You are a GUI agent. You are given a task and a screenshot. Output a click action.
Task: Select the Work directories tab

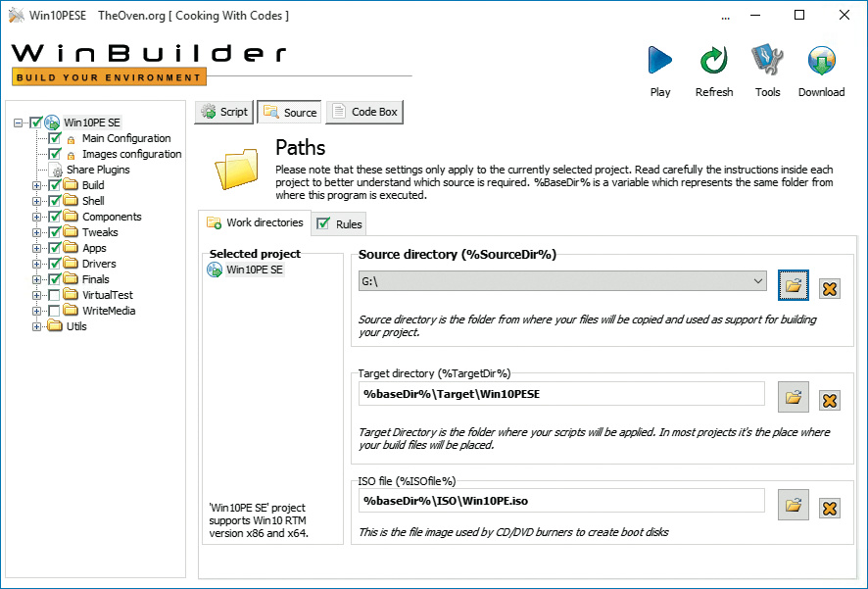coord(255,222)
